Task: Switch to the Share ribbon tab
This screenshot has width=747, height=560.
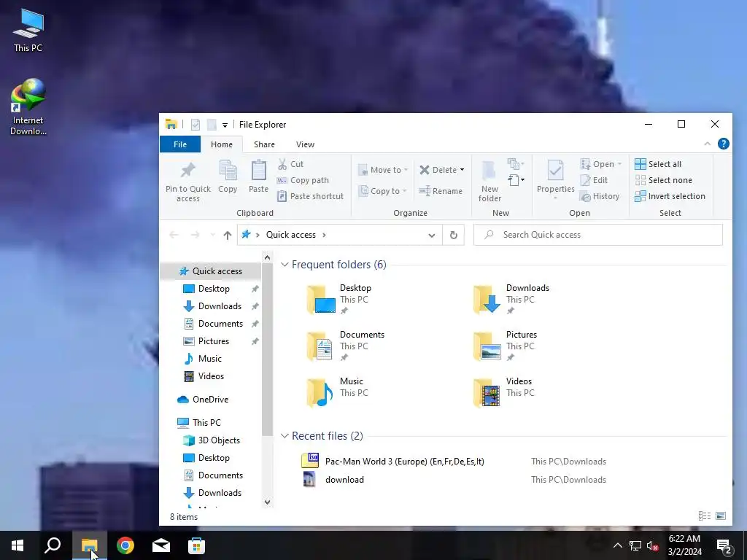Action: pyautogui.click(x=264, y=144)
